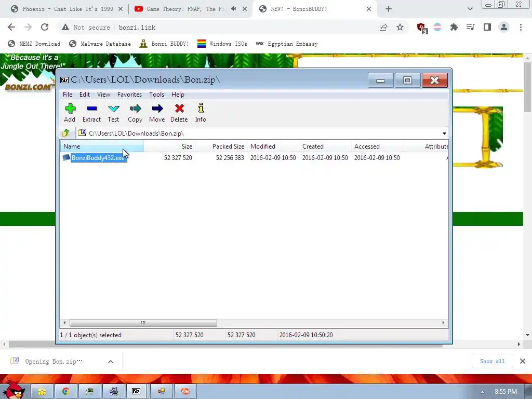
Task: Click the red Delete icon
Action: pos(179,113)
